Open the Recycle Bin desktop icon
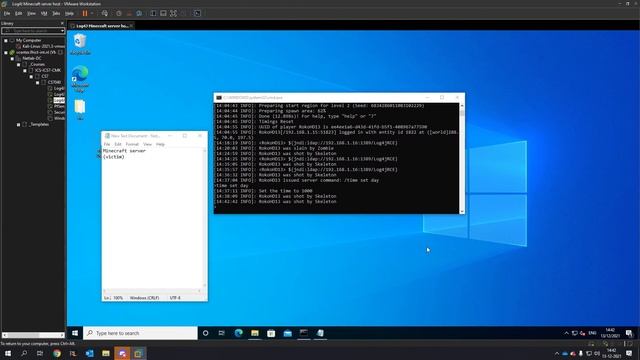This screenshot has width=640, height=360. pos(80,44)
